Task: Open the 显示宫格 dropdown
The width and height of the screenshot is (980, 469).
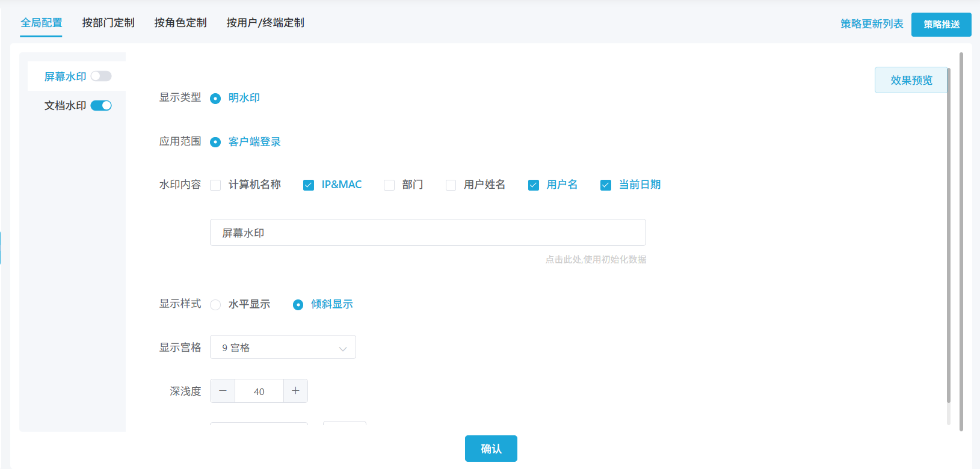Action: (283, 348)
